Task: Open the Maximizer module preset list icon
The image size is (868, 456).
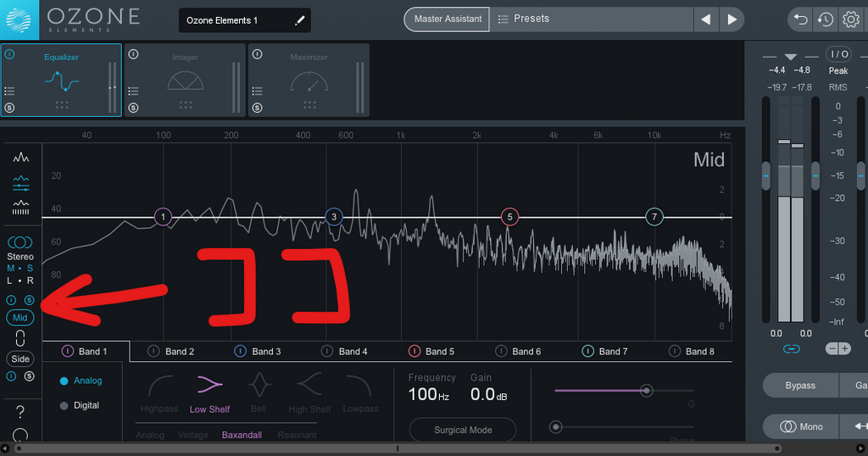Action: point(258,92)
